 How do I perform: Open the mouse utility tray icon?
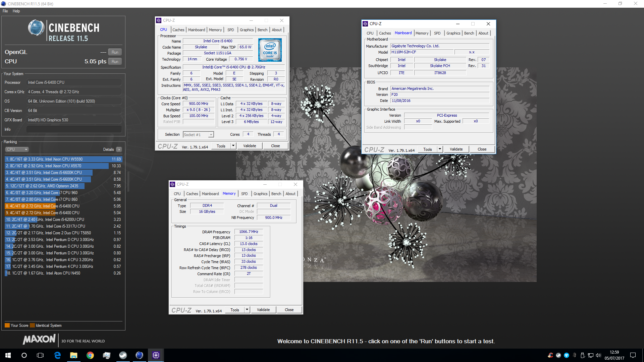pos(575,355)
